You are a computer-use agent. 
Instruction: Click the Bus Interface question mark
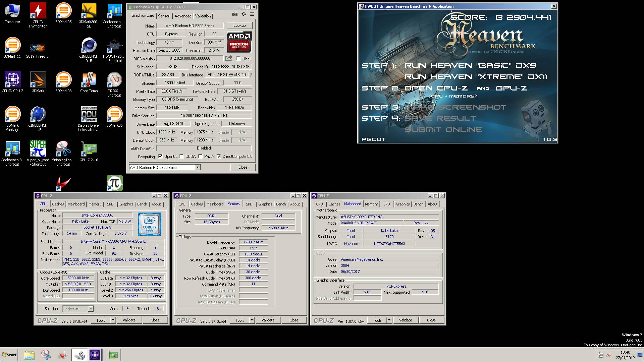(251, 75)
